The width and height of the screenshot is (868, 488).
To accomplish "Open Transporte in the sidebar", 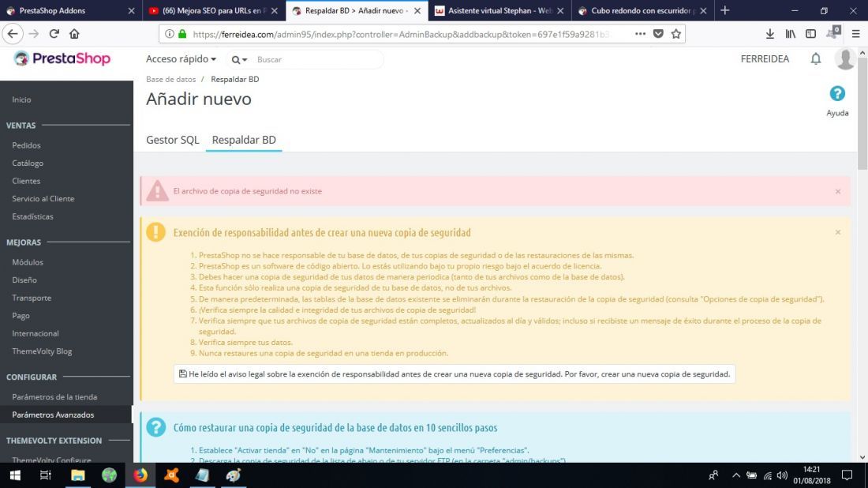I will (x=32, y=298).
